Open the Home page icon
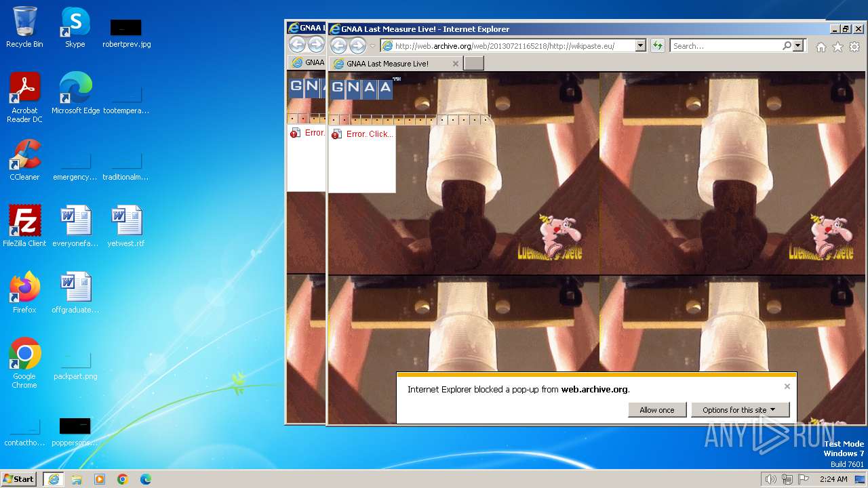This screenshot has height=488, width=868. coord(821,47)
